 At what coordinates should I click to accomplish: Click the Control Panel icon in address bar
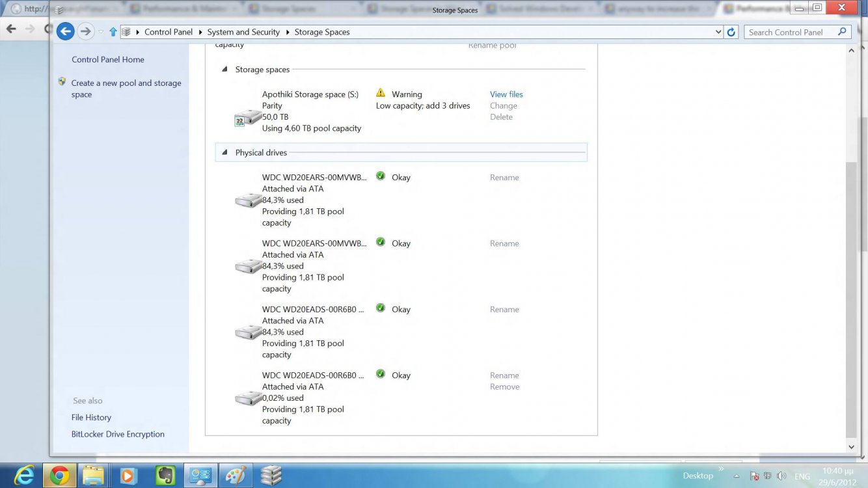[x=126, y=32]
